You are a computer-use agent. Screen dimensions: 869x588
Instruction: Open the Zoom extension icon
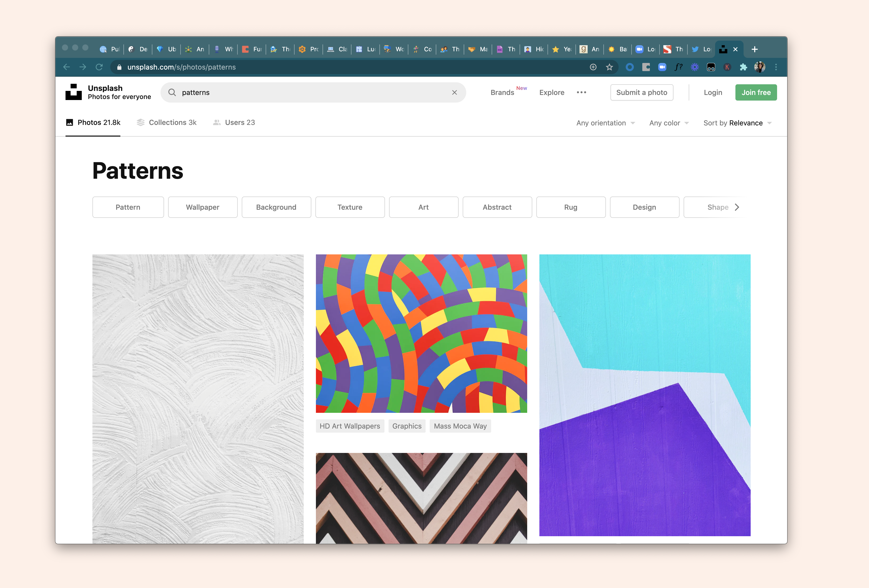[x=662, y=67]
